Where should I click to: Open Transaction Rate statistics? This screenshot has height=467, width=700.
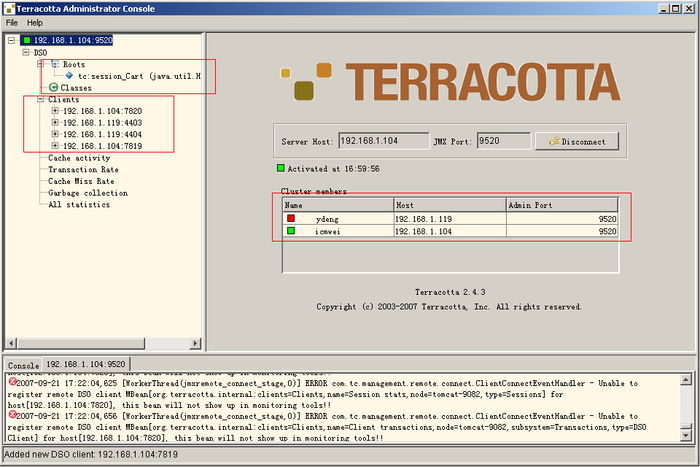(x=83, y=169)
